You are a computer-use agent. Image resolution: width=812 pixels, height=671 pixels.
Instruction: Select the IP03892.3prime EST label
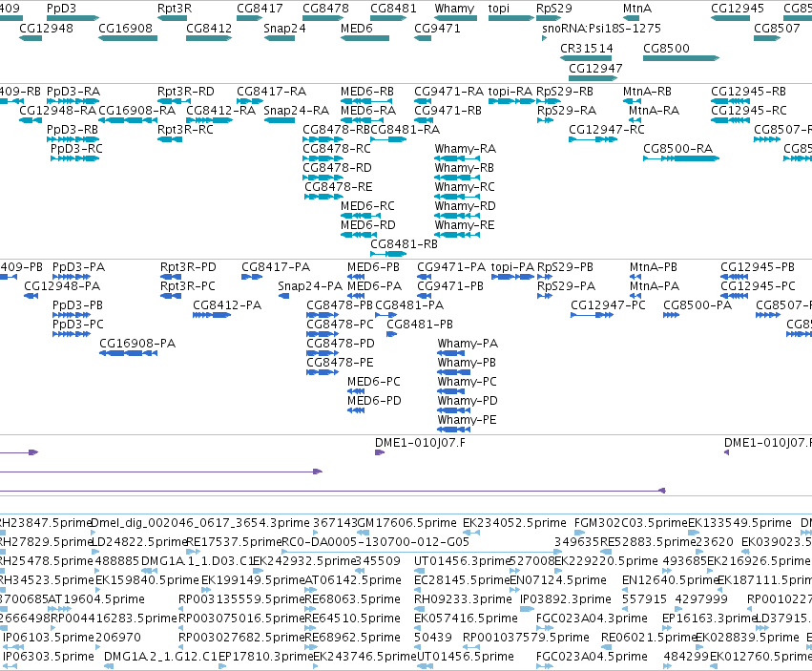coord(566,599)
